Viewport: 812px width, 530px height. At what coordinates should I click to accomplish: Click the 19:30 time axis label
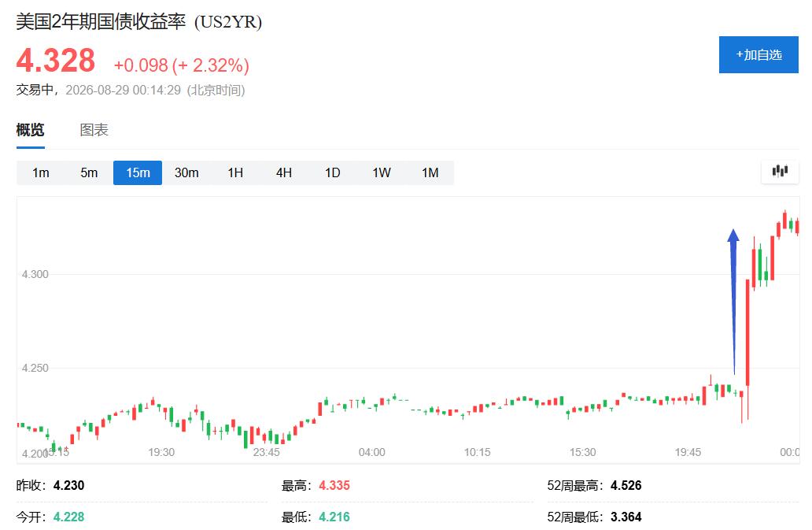pyautogui.click(x=161, y=452)
